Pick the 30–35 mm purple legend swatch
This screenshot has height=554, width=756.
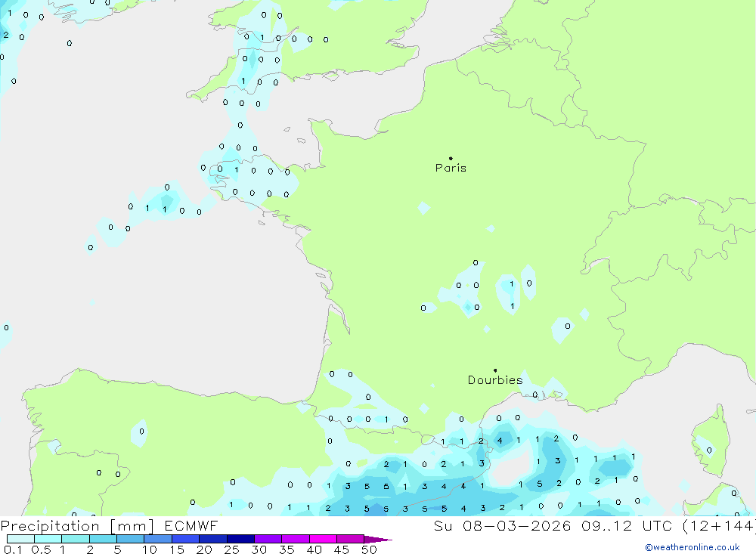(268, 539)
